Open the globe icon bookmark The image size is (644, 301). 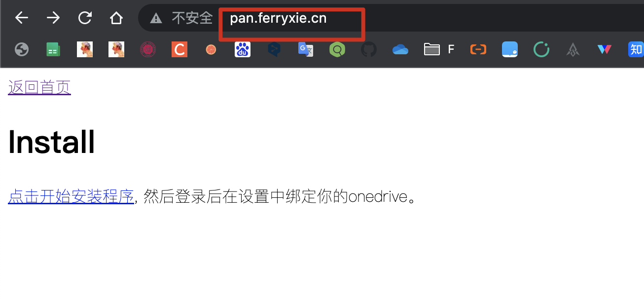[x=22, y=49]
